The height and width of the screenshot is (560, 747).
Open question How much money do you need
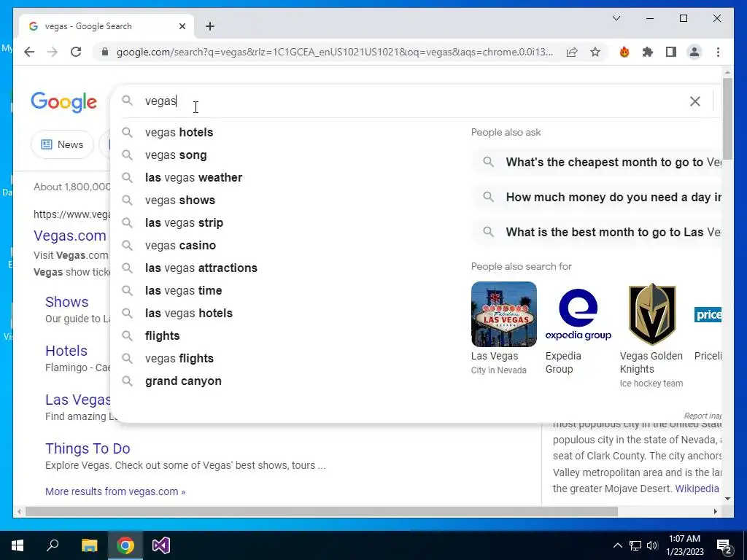597,197
